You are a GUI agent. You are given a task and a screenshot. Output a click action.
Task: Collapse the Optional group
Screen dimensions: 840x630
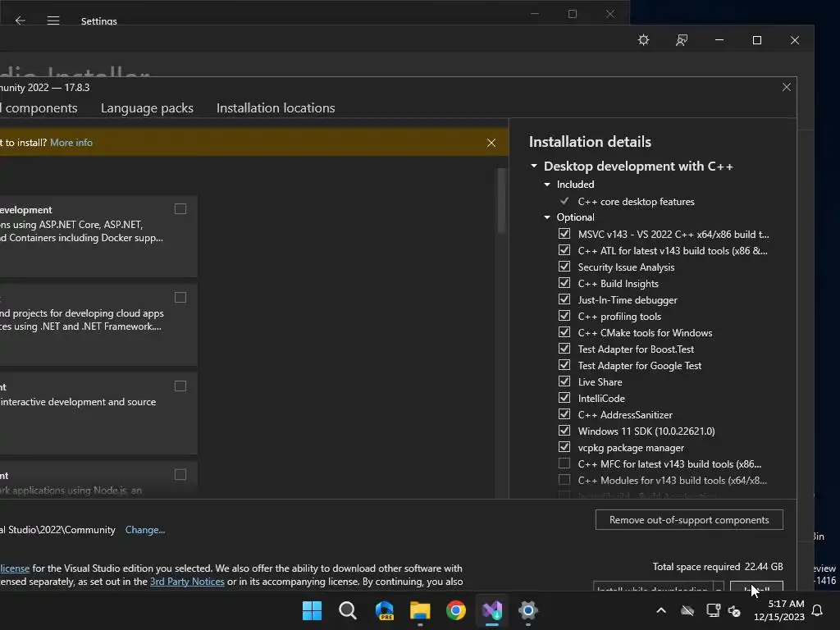click(x=547, y=217)
